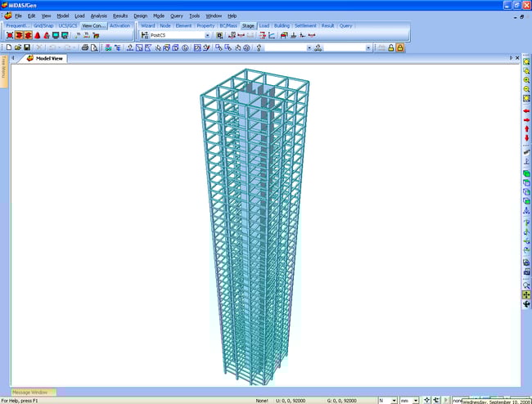Open the Tools menu

pos(195,16)
